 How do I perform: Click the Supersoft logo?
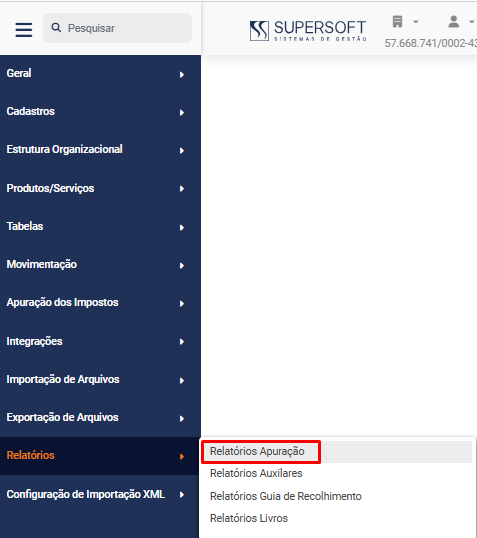point(308,30)
